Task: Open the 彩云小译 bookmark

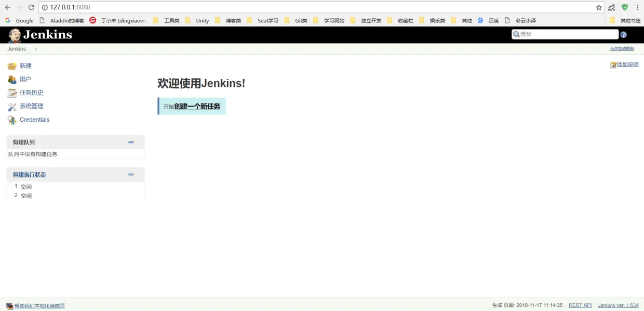Action: coord(520,21)
